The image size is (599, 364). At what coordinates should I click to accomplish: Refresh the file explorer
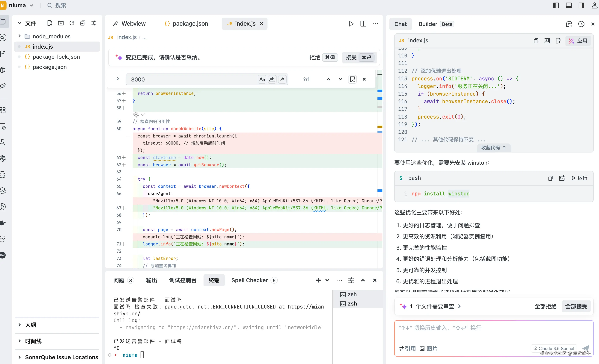pyautogui.click(x=72, y=23)
